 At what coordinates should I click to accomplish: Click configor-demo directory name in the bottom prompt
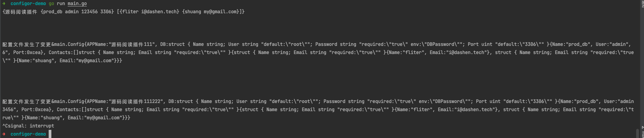tap(28, 134)
